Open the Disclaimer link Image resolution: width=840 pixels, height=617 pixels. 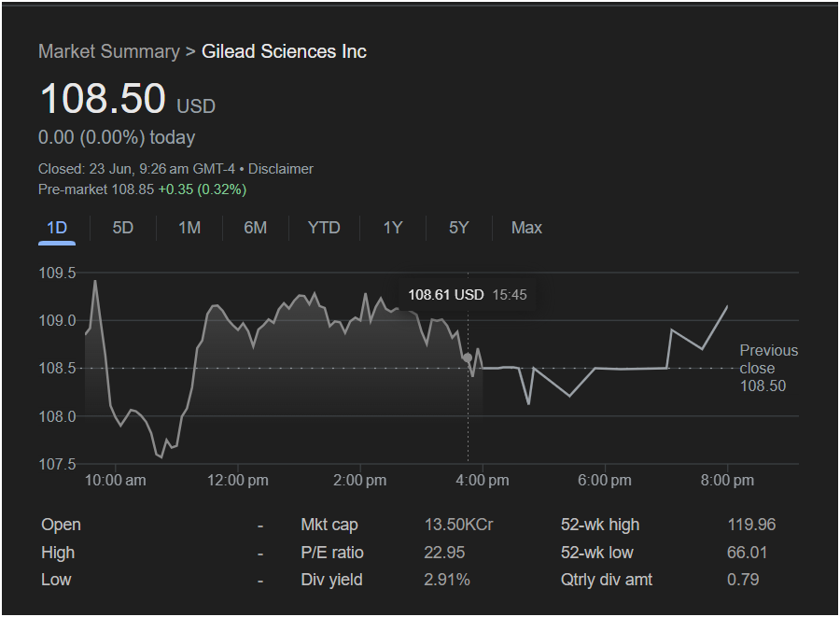281,169
